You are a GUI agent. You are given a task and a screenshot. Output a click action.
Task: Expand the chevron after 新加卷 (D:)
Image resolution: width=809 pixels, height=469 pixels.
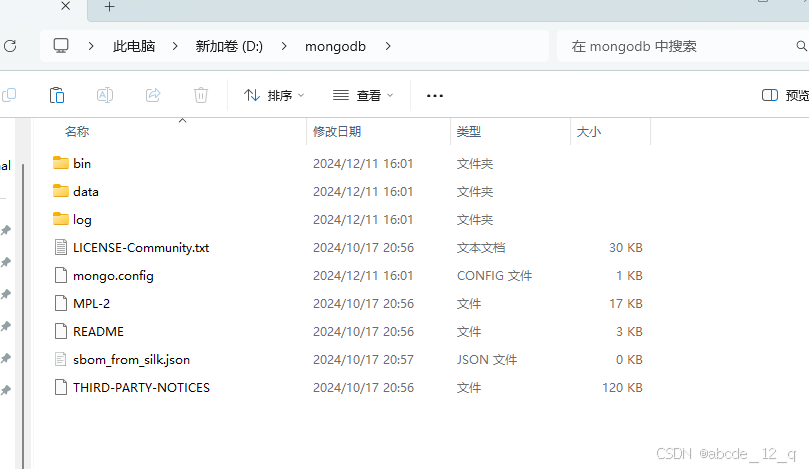tap(284, 46)
